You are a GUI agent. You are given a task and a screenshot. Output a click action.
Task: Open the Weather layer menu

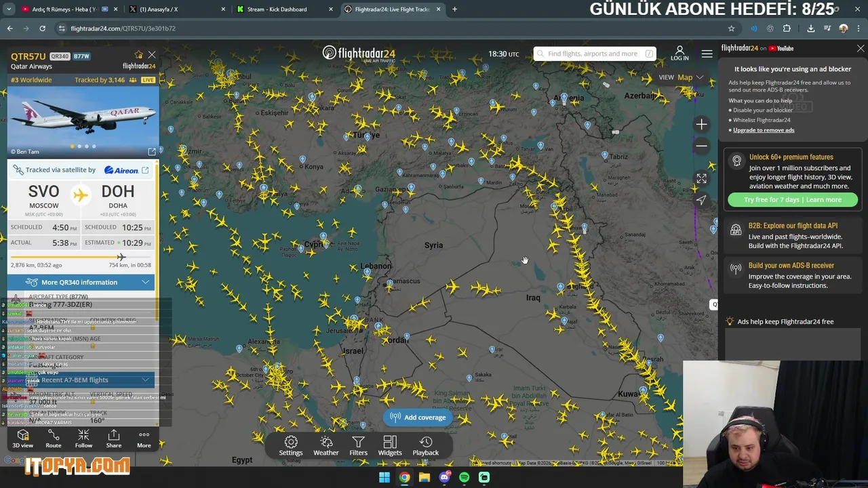point(326,446)
